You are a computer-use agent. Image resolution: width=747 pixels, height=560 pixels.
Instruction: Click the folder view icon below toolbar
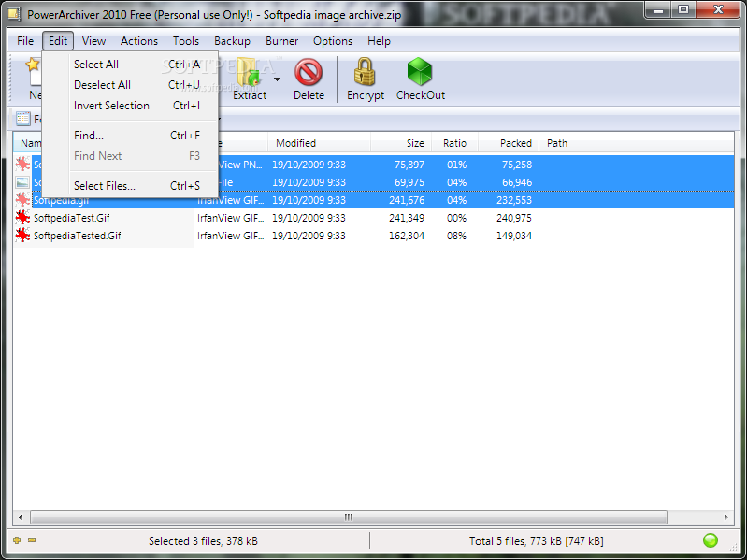click(x=22, y=119)
